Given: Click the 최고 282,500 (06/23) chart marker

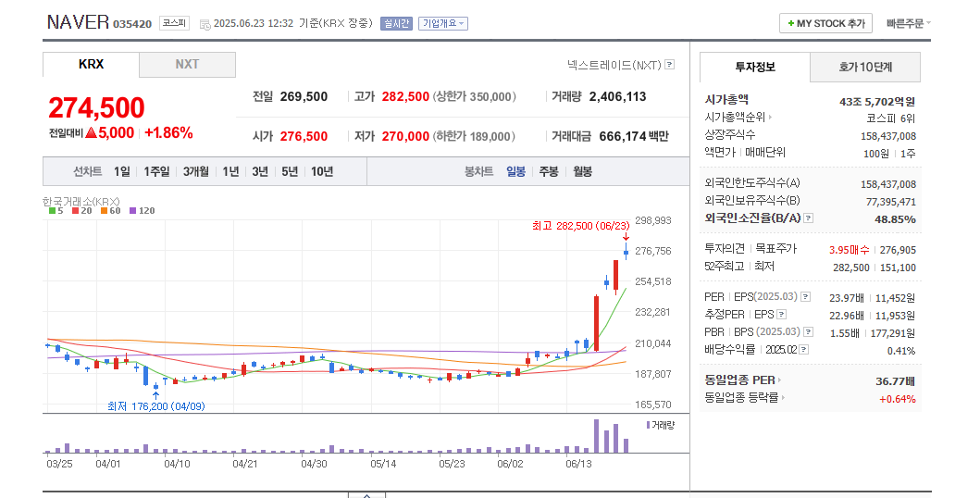Looking at the screenshot, I should coord(580,226).
